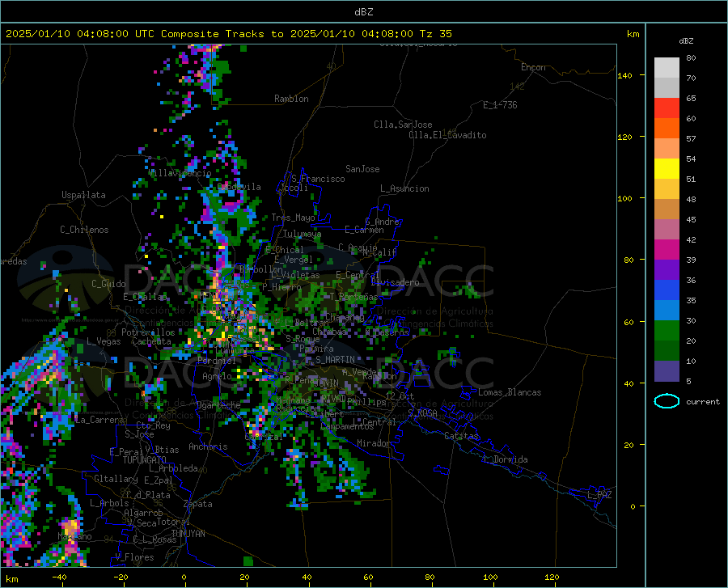Select the "C_Guido" map label
Image resolution: width=728 pixels, height=588 pixels.
(108, 284)
